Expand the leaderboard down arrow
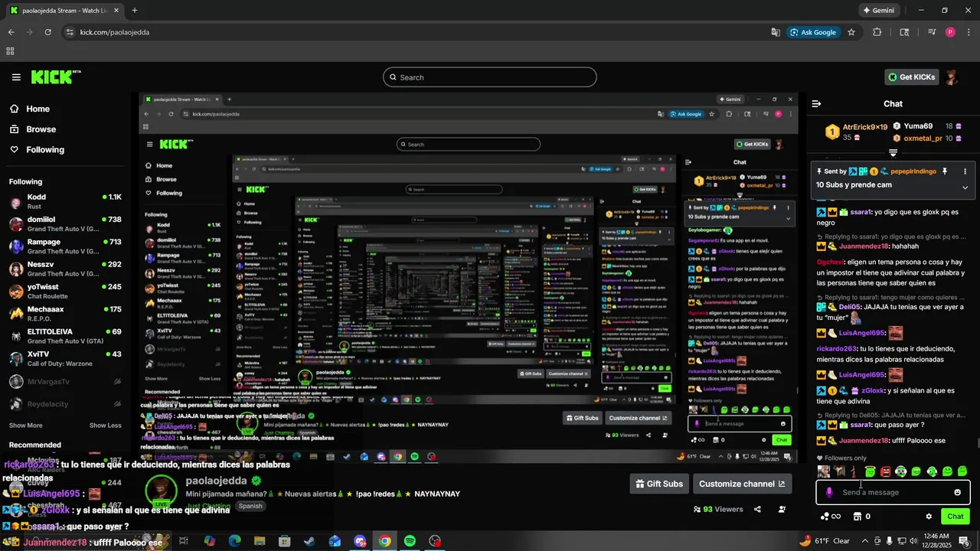980x551 pixels. tap(893, 153)
